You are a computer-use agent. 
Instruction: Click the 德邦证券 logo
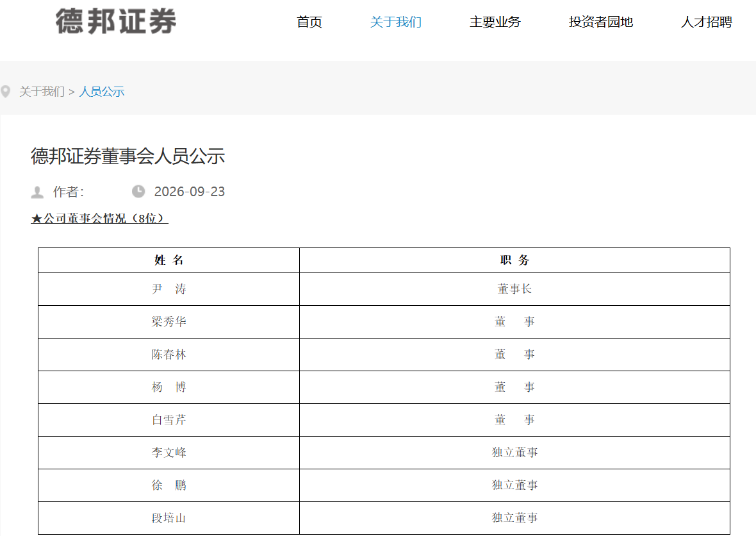tap(116, 22)
